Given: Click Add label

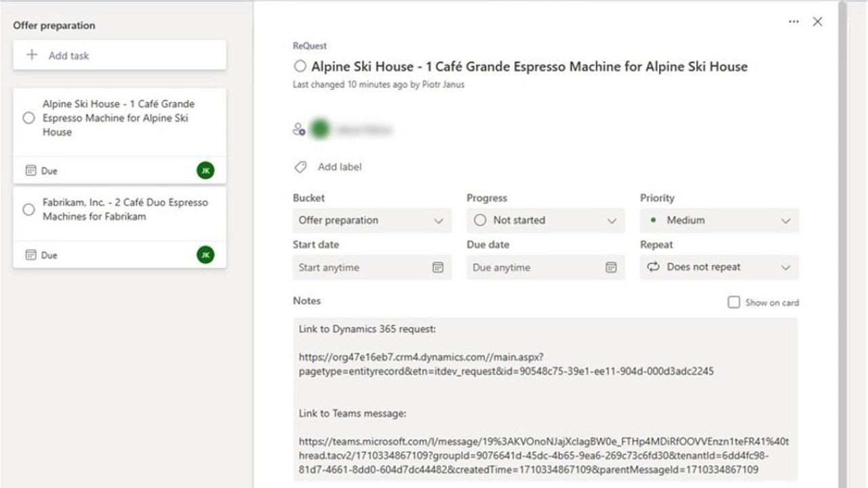Looking at the screenshot, I should [x=340, y=167].
